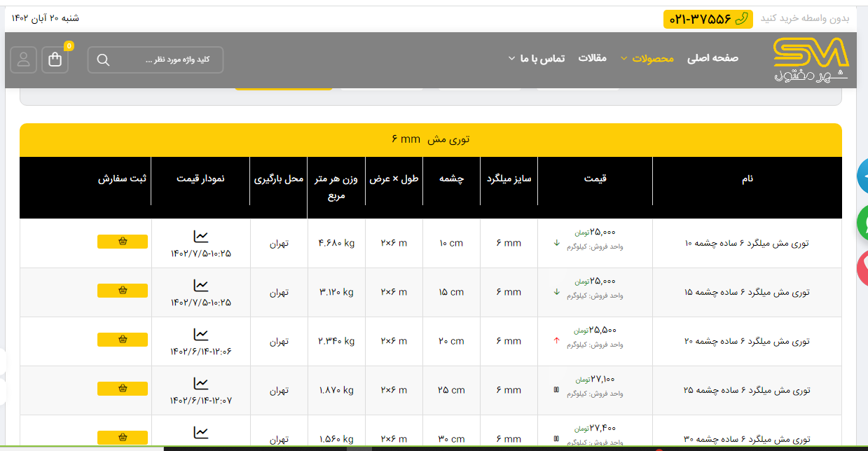Click the magnifier search icon
This screenshot has height=451, width=868.
(103, 60)
